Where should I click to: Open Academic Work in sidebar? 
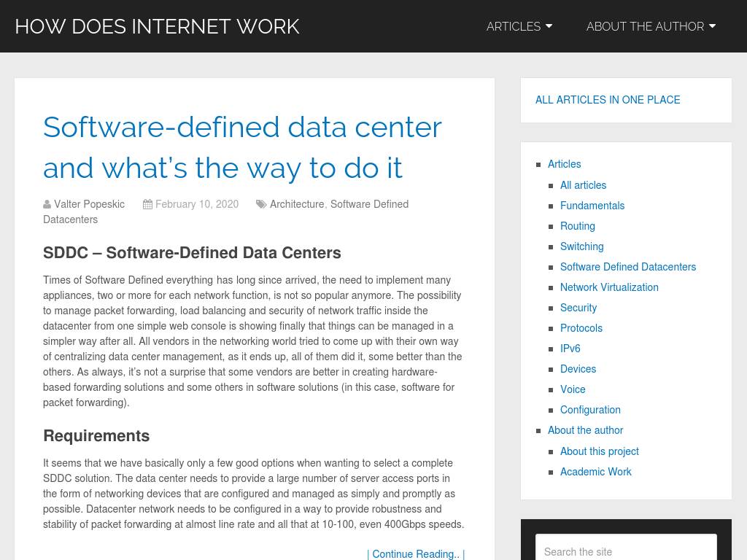coord(595,472)
